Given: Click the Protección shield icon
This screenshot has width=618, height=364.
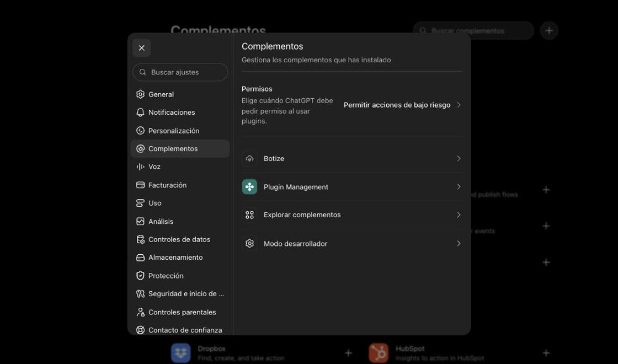Looking at the screenshot, I should tap(140, 275).
